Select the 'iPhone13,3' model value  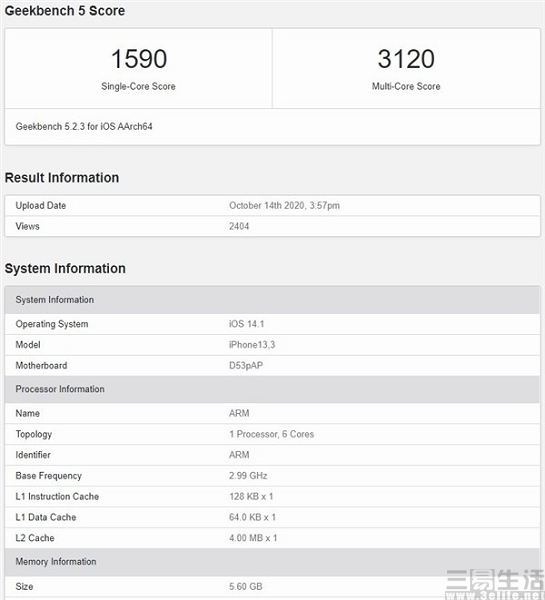tap(252, 345)
